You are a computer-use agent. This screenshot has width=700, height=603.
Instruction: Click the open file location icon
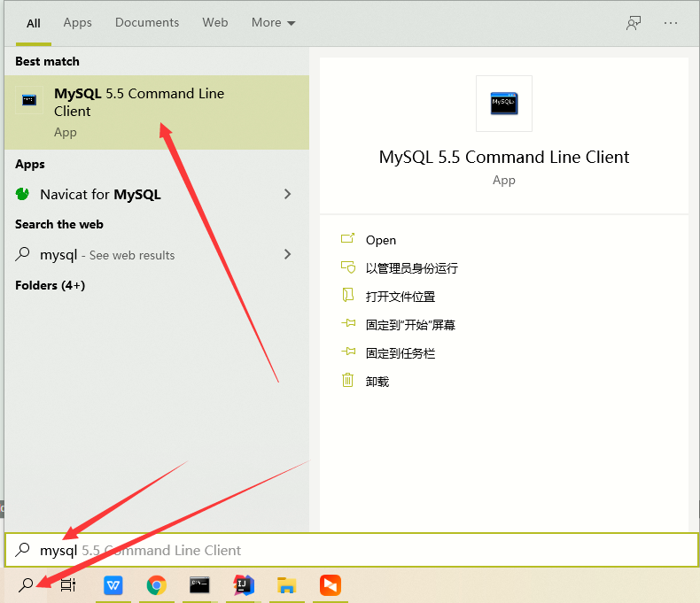[347, 295]
